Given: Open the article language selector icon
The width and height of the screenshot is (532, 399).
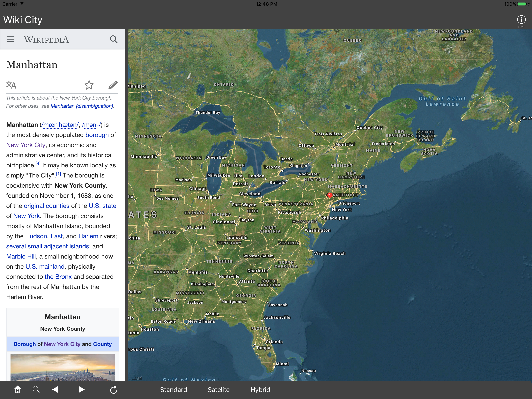Looking at the screenshot, I should pyautogui.click(x=11, y=85).
